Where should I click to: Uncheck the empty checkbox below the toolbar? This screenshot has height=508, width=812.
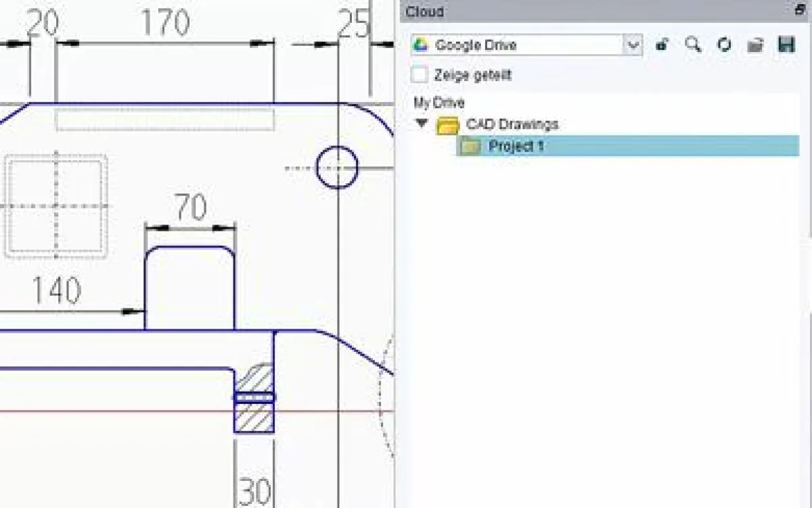pos(418,75)
